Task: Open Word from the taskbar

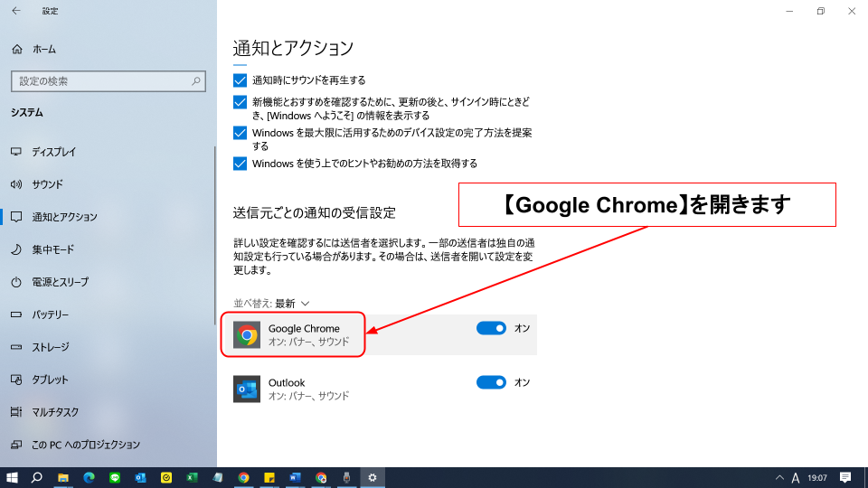Action: pyautogui.click(x=295, y=477)
